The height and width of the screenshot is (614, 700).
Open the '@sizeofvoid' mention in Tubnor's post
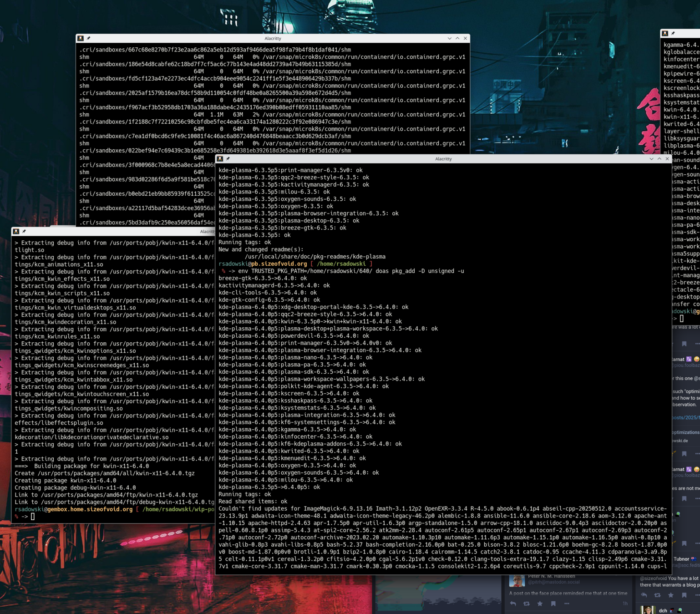tap(654, 578)
